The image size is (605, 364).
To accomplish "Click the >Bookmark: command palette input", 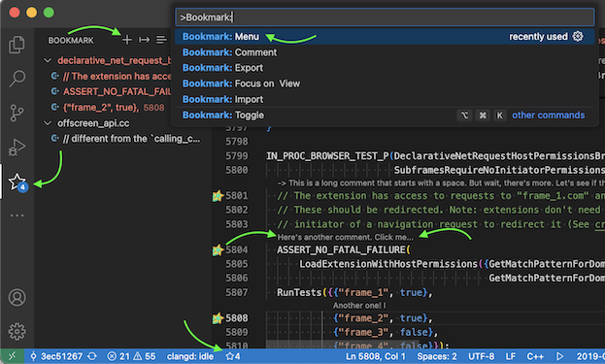I will (x=385, y=17).
